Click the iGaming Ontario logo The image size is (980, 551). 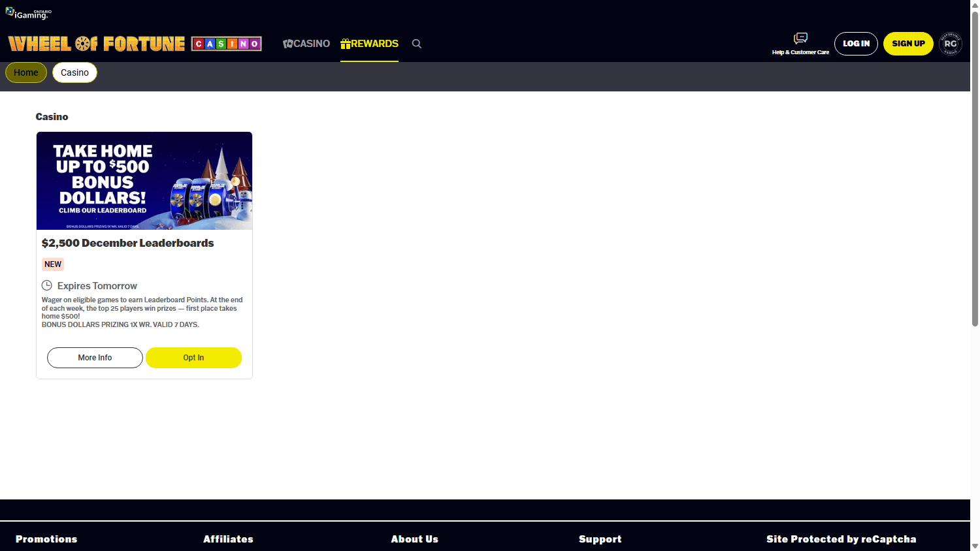pos(28,13)
